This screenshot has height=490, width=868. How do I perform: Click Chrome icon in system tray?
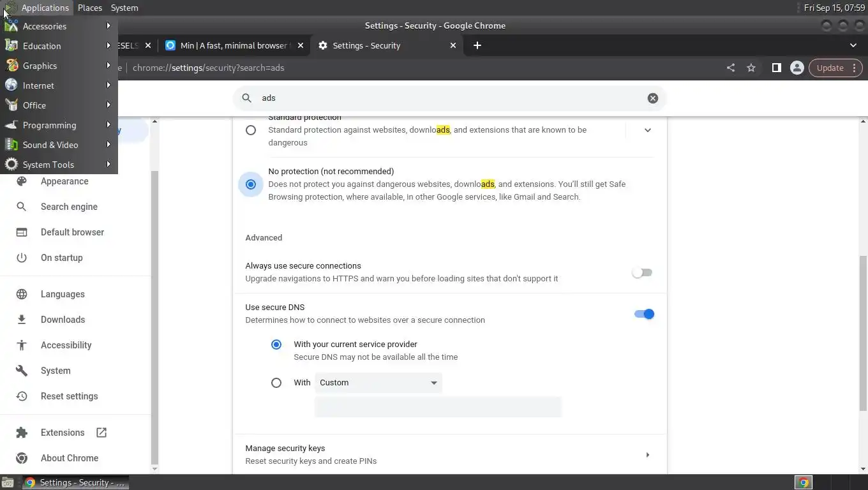coord(804,482)
